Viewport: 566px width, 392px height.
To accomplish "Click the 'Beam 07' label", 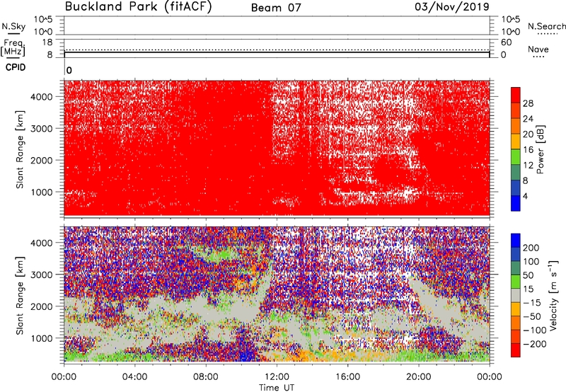I will point(276,8).
